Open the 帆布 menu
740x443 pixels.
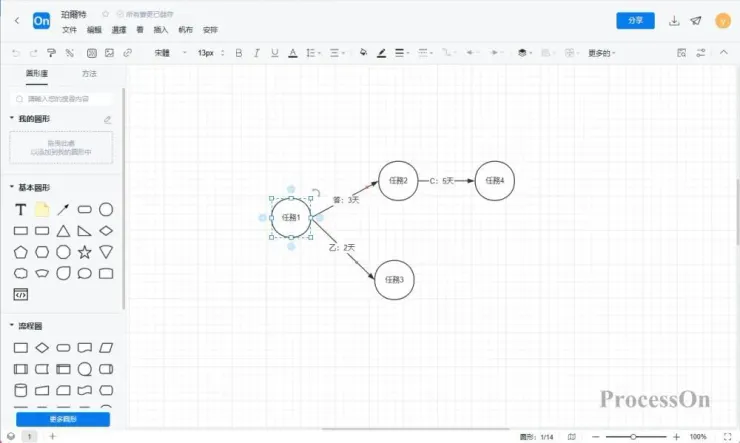[185, 30]
